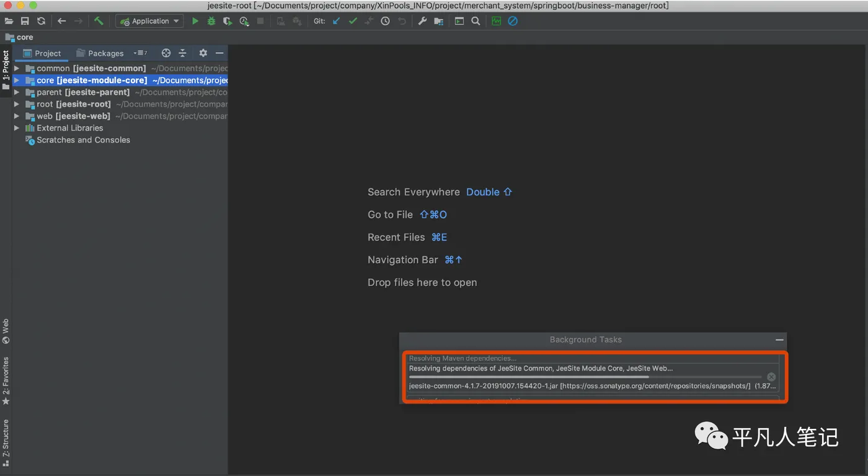Open the Z: Structure tool window
This screenshot has height=476, width=868.
6,443
